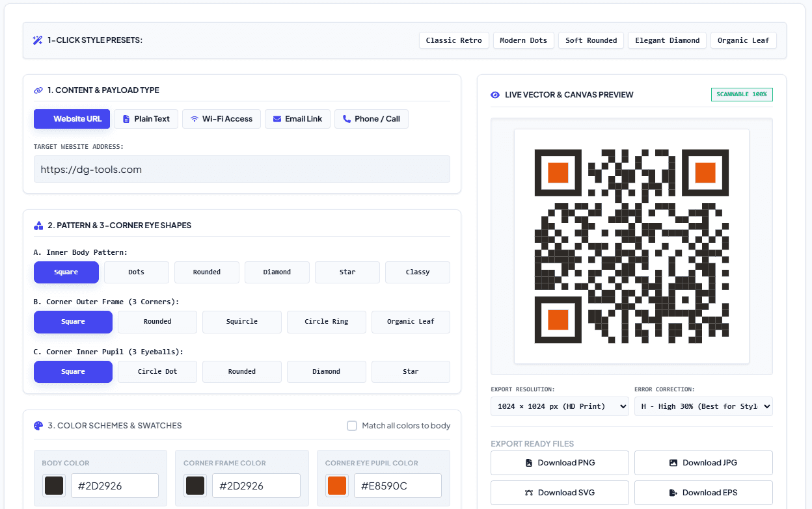Select Star inner body pattern
This screenshot has width=812, height=509.
[347, 272]
